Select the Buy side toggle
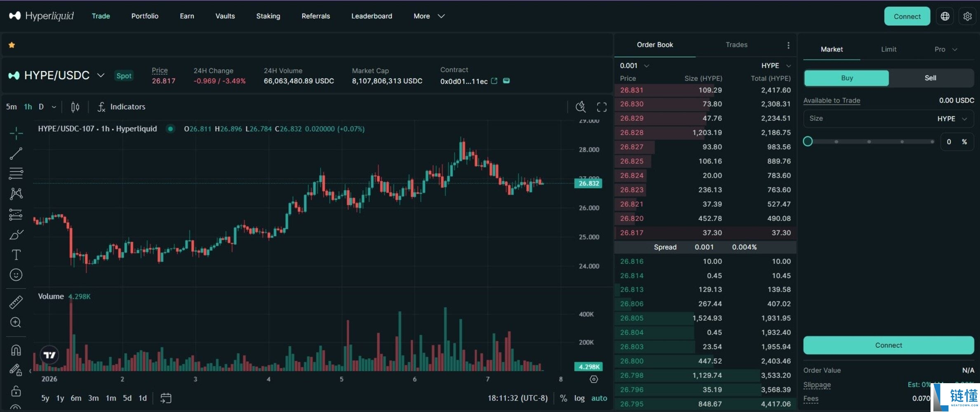This screenshot has width=980, height=412. (846, 78)
